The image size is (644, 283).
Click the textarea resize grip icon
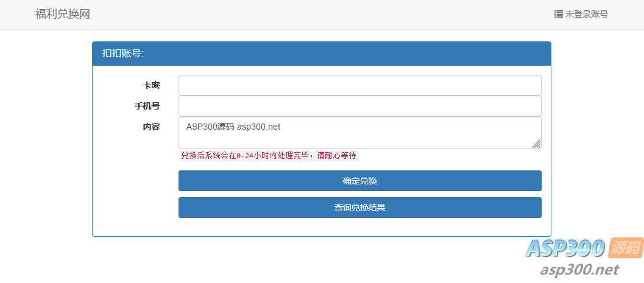click(536, 143)
